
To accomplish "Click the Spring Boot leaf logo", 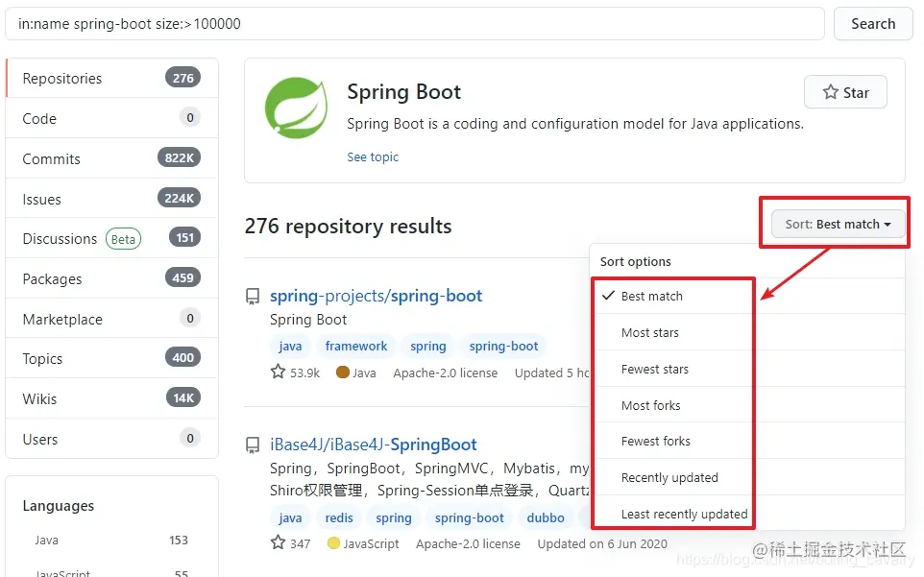I will click(297, 108).
